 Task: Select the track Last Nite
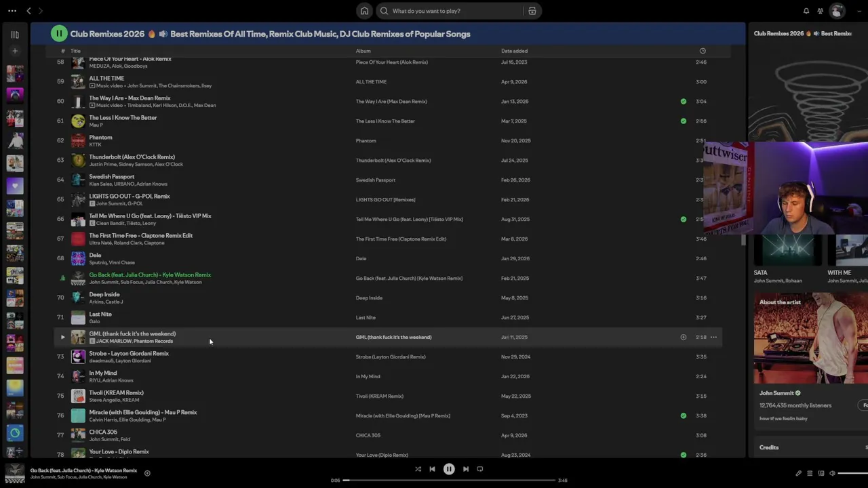pos(100,314)
